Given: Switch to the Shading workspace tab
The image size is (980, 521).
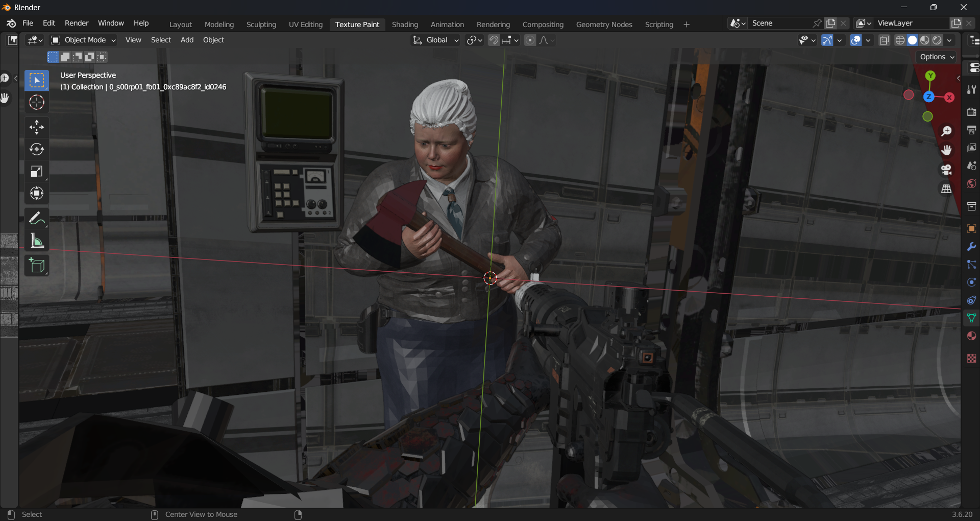Looking at the screenshot, I should pos(405,25).
